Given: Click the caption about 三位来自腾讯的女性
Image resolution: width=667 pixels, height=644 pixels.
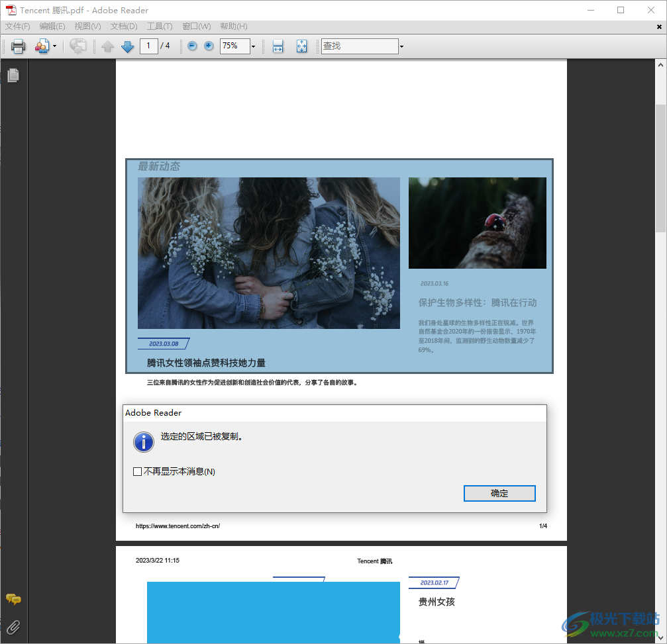Looking at the screenshot, I should (252, 383).
